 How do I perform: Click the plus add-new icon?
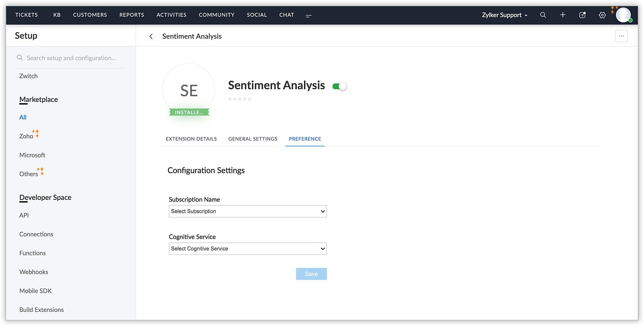563,15
